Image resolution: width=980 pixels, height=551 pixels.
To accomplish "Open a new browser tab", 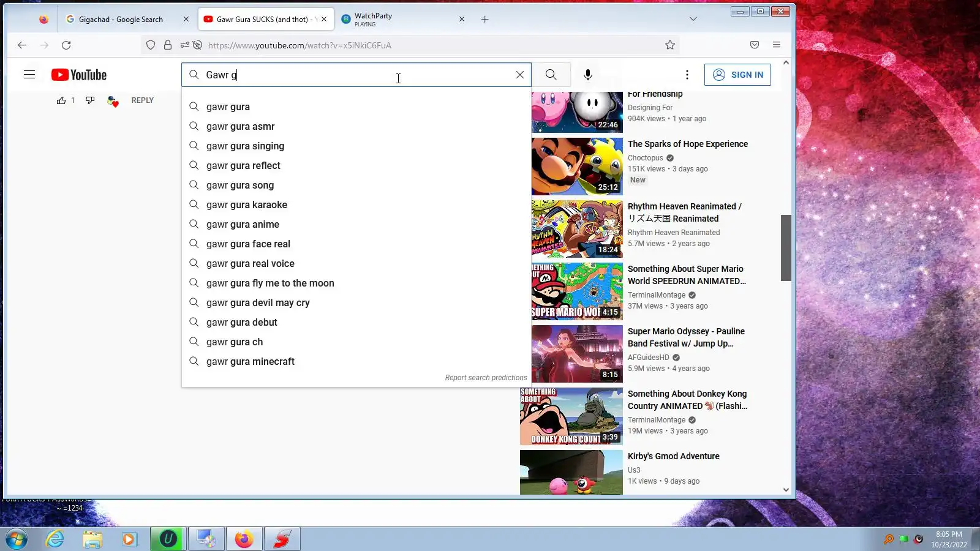I will (x=485, y=20).
